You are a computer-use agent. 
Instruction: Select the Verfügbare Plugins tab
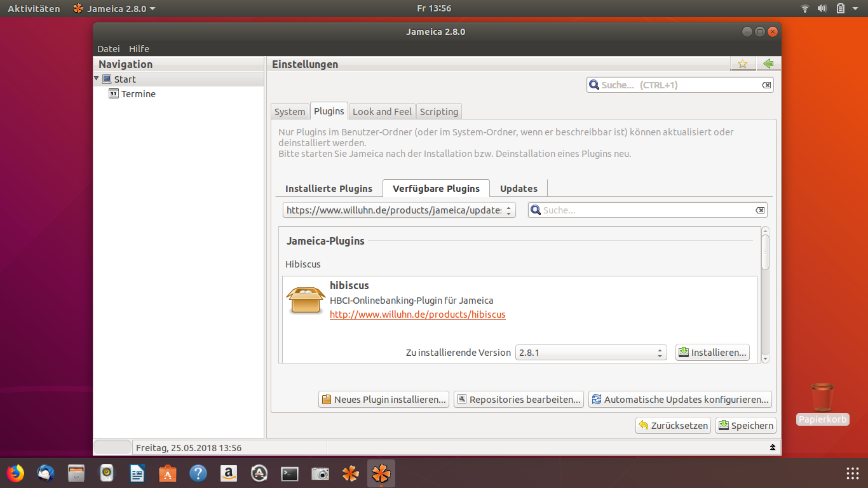pos(437,189)
